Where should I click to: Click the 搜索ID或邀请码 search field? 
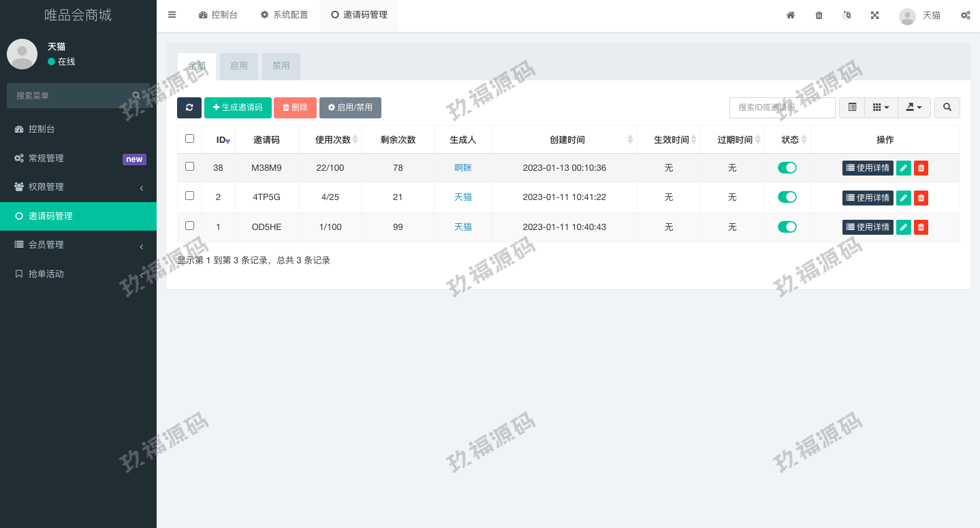point(782,108)
